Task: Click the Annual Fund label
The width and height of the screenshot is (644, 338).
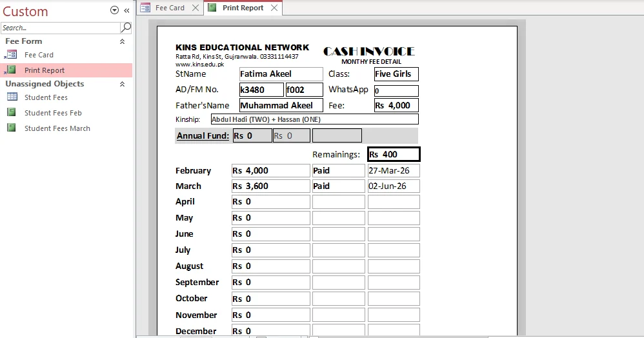Action: coord(203,135)
